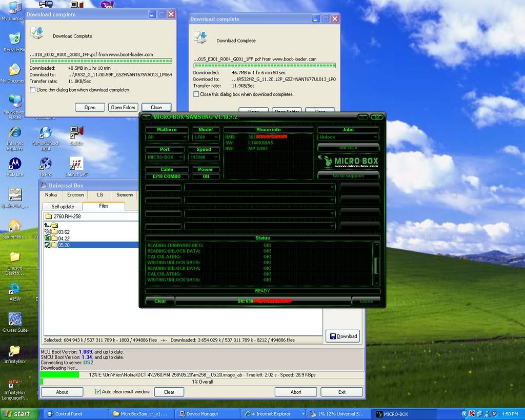This screenshot has height=420, width=525.
Task: Open the InfinityBox folder shortcut
Action: 15,354
